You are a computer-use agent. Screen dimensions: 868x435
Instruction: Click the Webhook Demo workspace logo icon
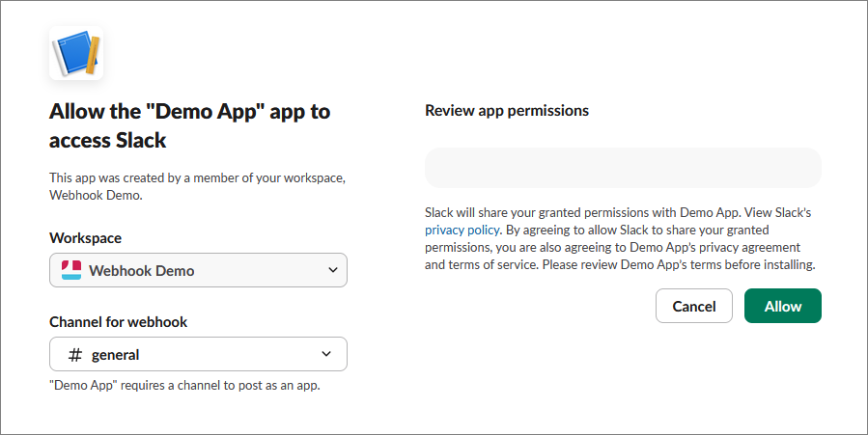pos(71,271)
